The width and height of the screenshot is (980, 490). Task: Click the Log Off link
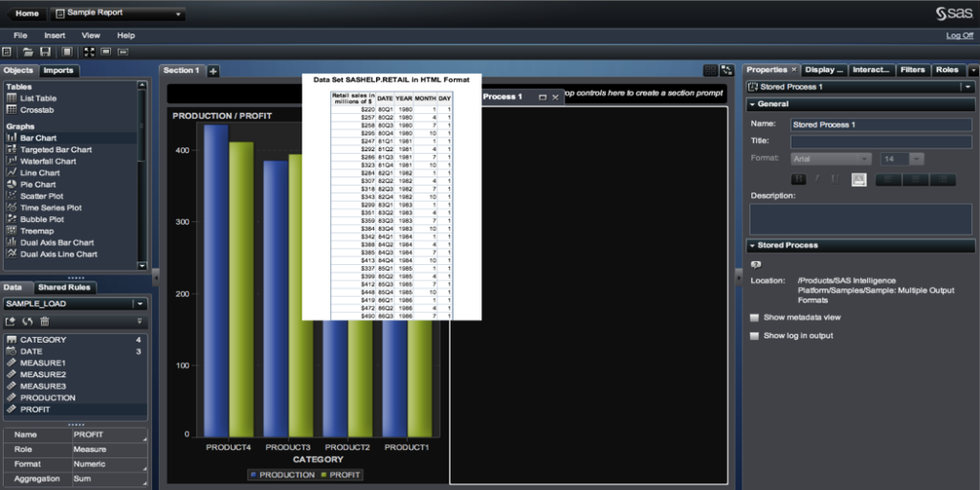click(959, 35)
